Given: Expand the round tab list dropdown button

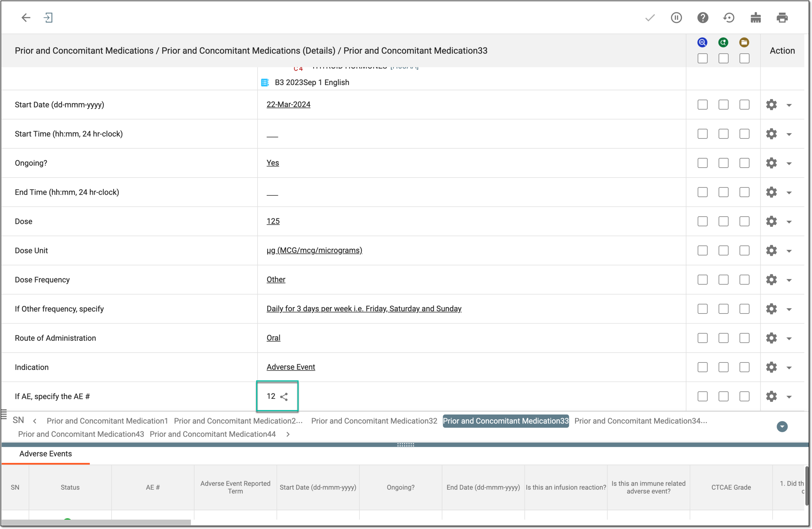Looking at the screenshot, I should (x=782, y=427).
